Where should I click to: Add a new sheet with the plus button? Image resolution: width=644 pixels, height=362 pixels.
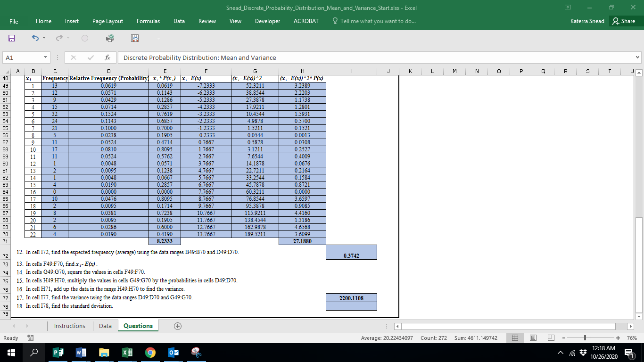tap(177, 326)
